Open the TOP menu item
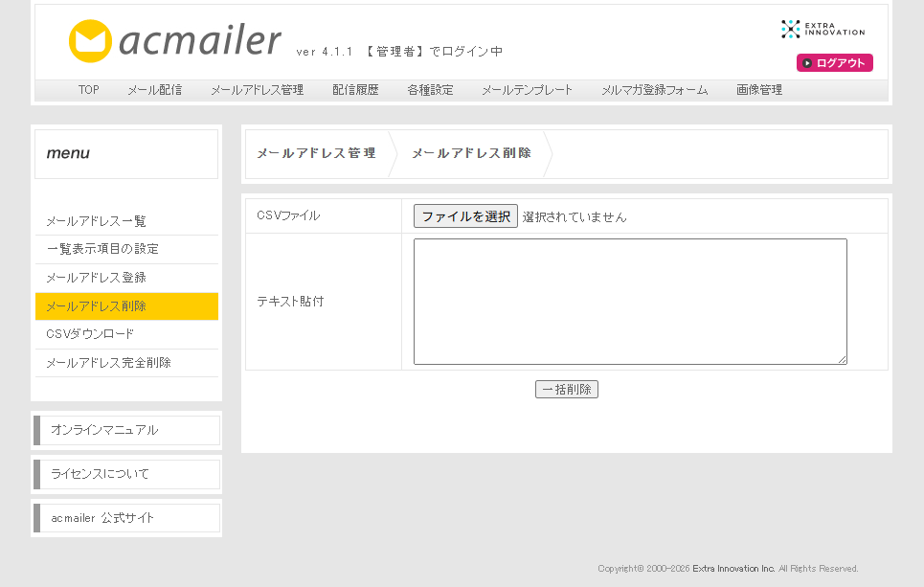 (88, 90)
